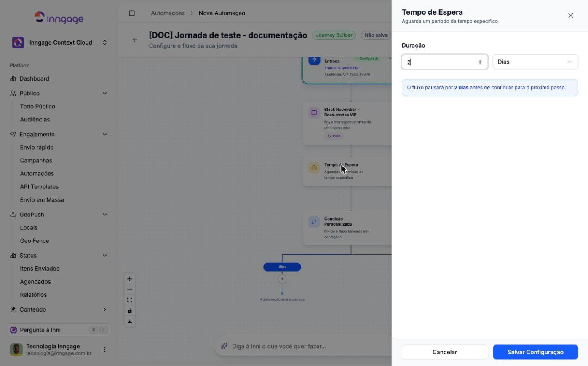Open Locais page

29,227
